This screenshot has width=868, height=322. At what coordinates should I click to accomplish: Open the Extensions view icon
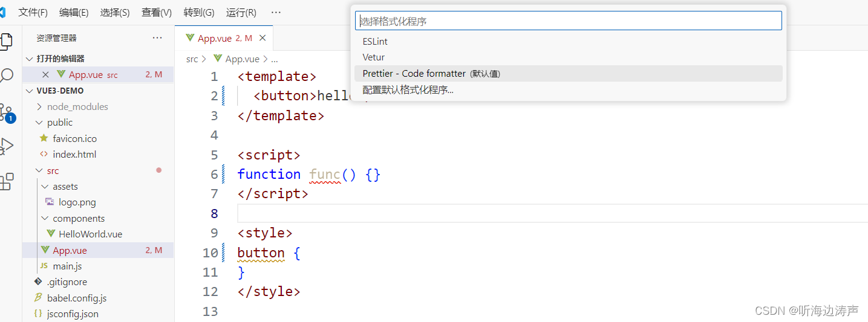[x=6, y=181]
